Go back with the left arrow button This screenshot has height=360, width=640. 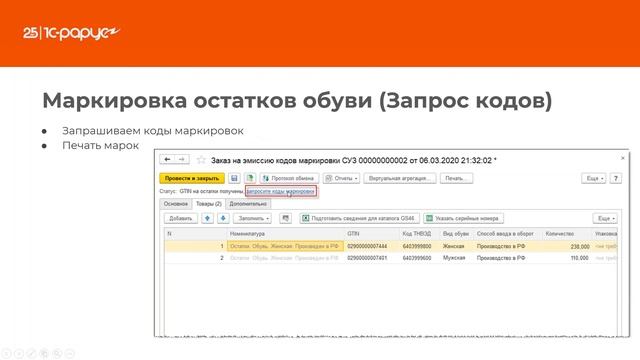pos(167,160)
